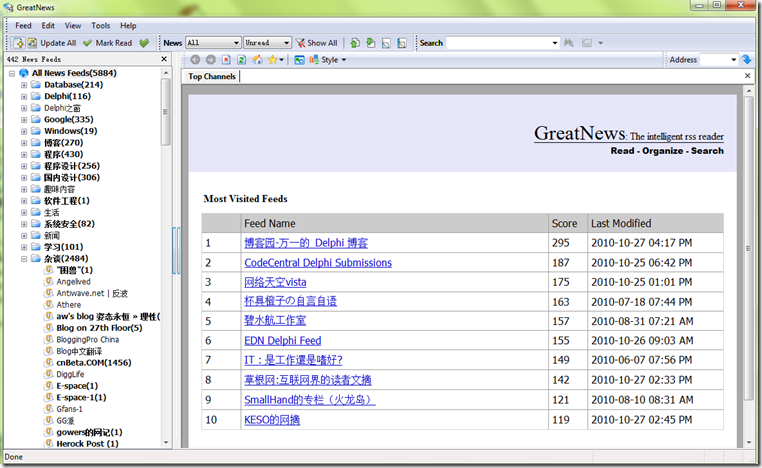
Task: Click the All News Feeds globe icon
Action: (24, 73)
